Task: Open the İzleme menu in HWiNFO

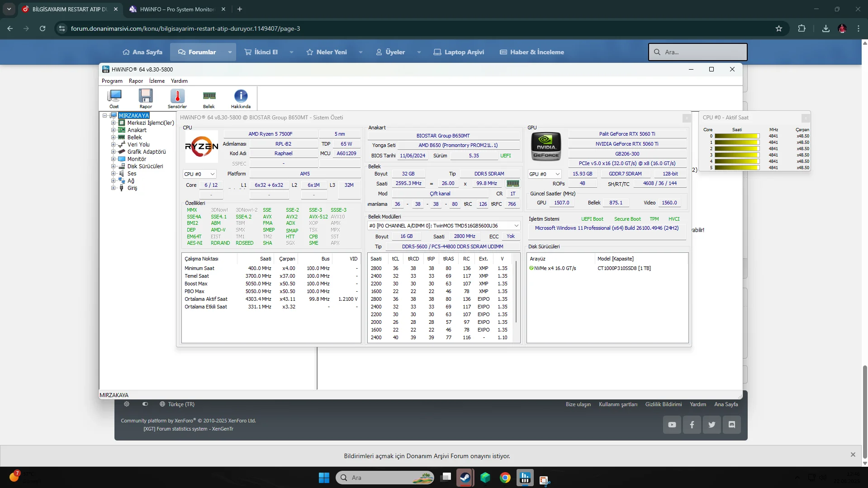Action: tap(157, 81)
